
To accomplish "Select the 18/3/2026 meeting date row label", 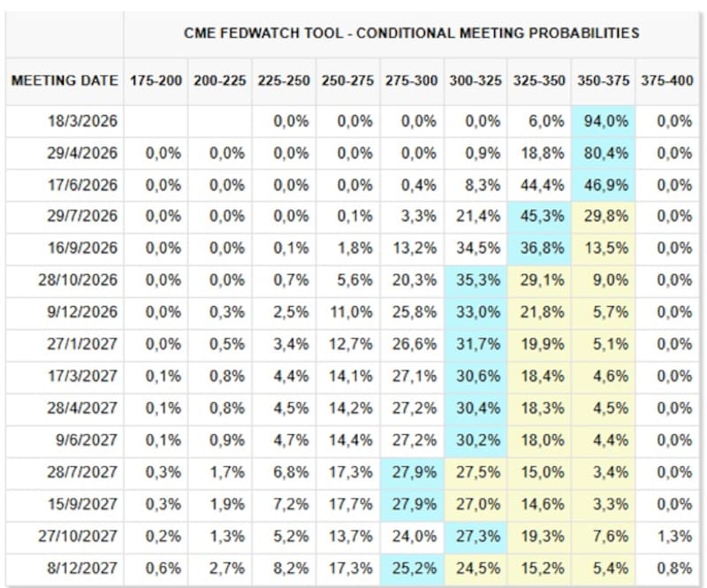I will (83, 121).
